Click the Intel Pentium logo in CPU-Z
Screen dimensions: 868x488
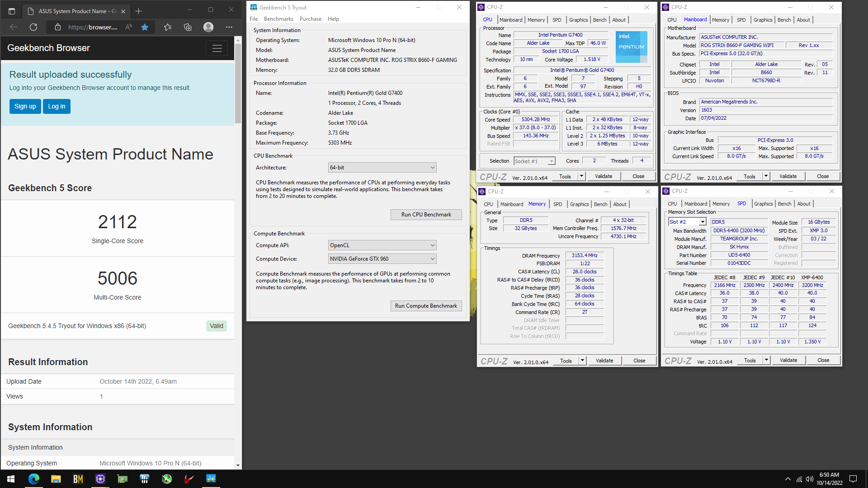point(632,47)
